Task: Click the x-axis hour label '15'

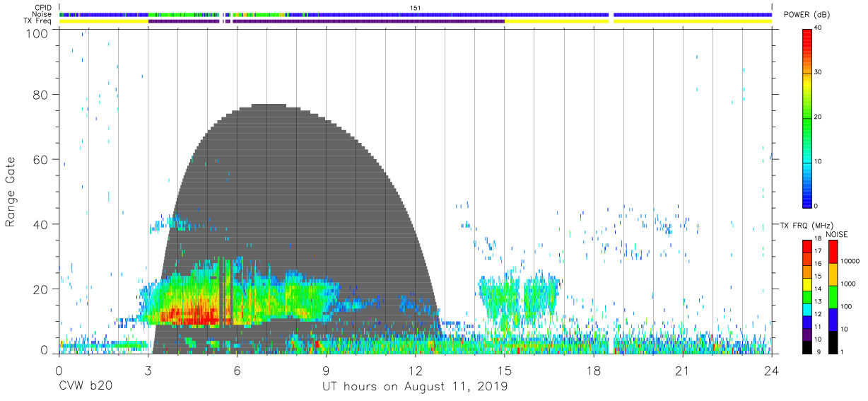Action: coord(505,371)
